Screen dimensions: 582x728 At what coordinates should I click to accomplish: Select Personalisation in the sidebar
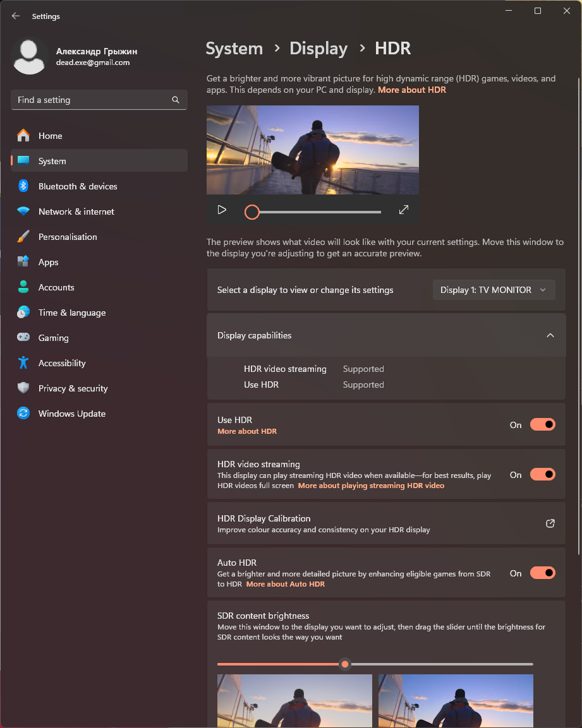click(x=67, y=237)
